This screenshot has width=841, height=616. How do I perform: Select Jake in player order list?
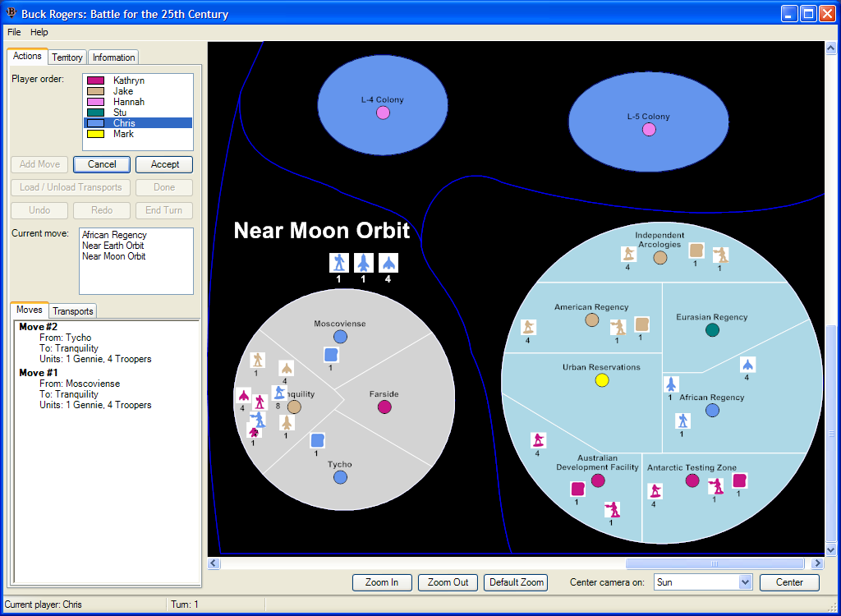pyautogui.click(x=138, y=91)
